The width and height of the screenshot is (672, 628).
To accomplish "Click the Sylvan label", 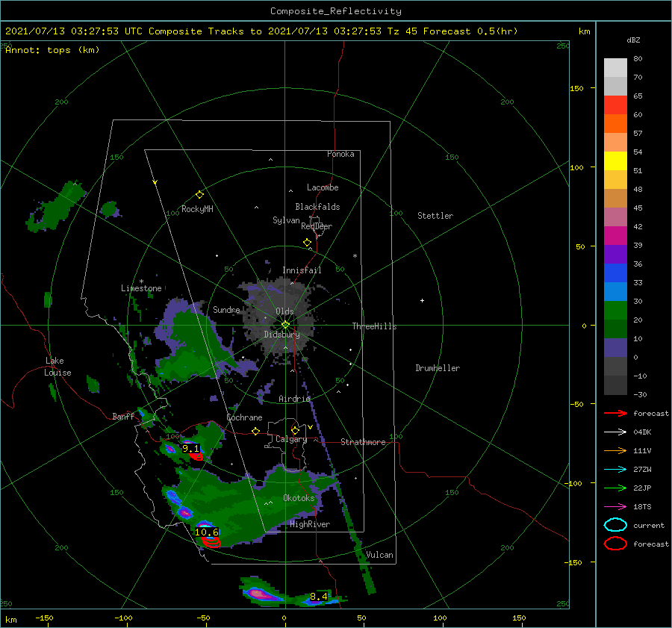I will coord(286,220).
